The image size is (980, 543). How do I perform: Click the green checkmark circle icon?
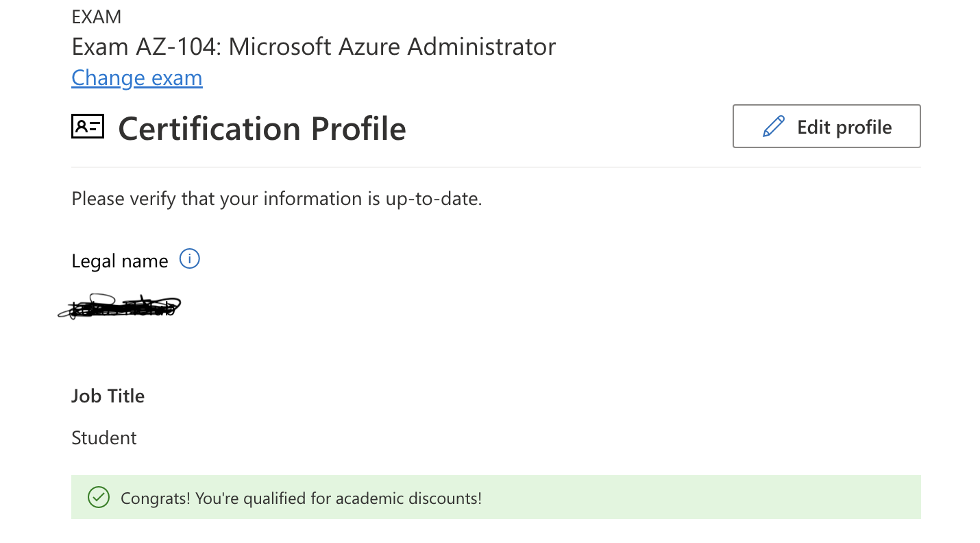pyautogui.click(x=99, y=498)
